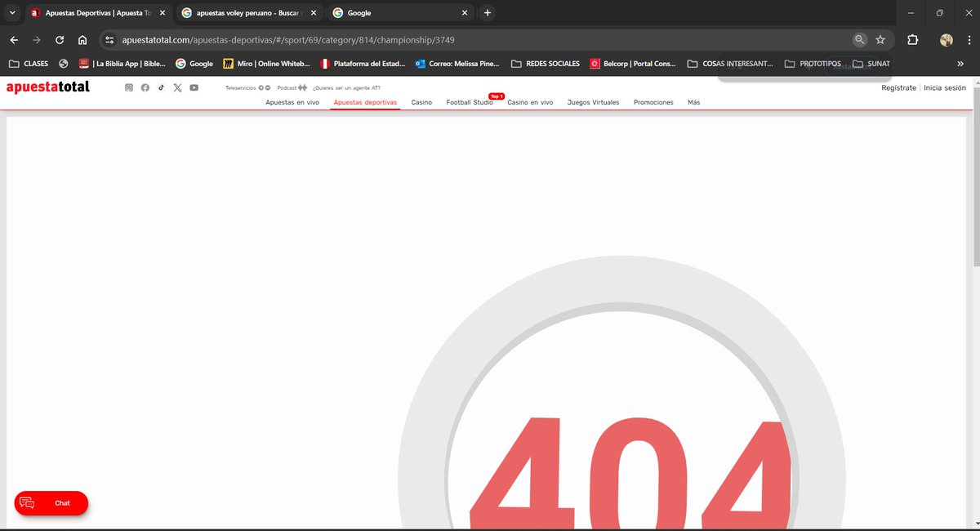The width and height of the screenshot is (980, 531).
Task: Open Apuesta Total YouTube channel
Action: tap(194, 87)
